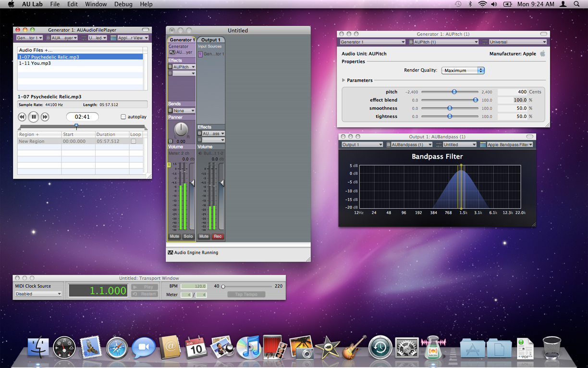Open the Help menu
This screenshot has height=368, width=588.
pyautogui.click(x=146, y=4)
